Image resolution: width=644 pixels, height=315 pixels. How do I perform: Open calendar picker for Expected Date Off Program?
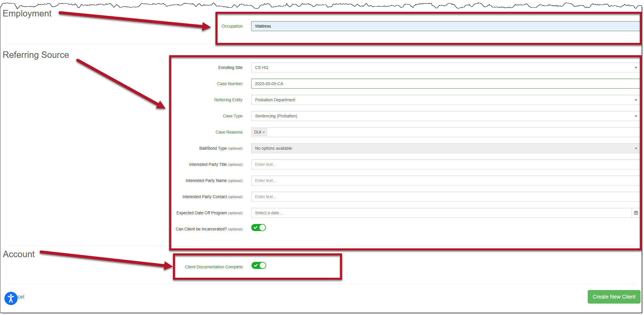(x=636, y=213)
